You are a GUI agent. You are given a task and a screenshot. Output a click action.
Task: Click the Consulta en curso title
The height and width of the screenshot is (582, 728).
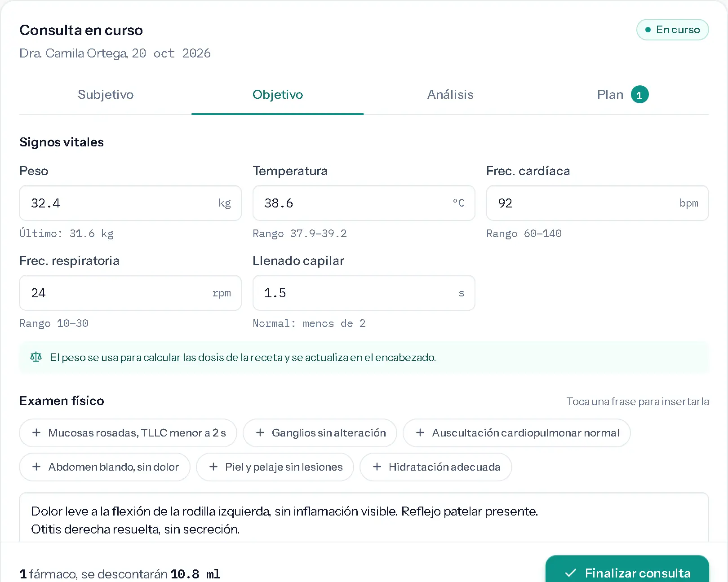(x=81, y=30)
